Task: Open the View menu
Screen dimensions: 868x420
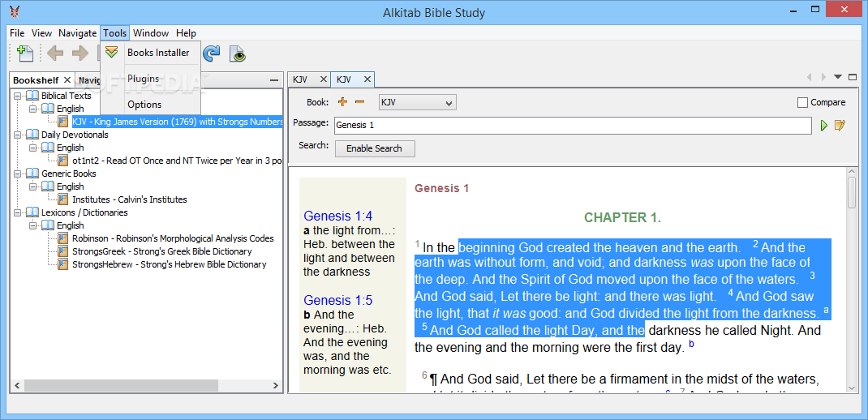Action: [x=41, y=33]
